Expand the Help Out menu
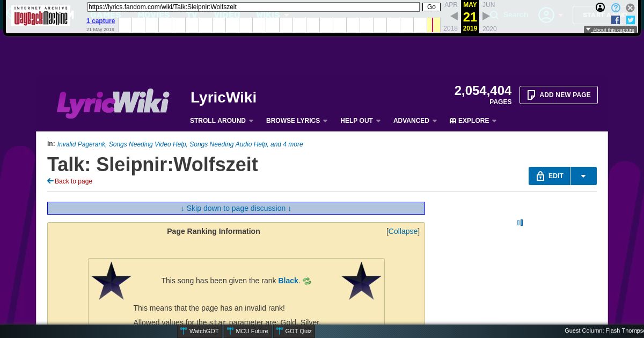 (x=360, y=121)
